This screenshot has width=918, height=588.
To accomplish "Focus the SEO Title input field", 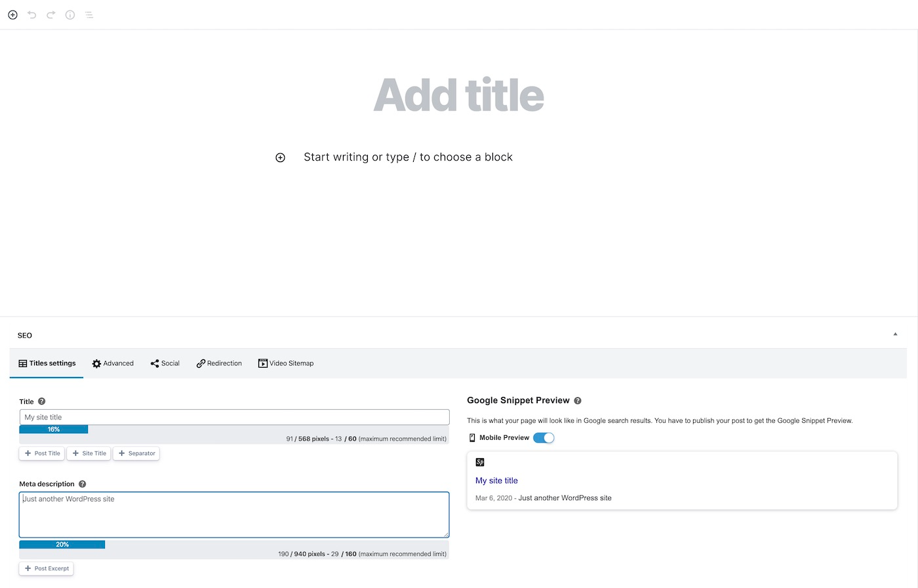I will [234, 417].
